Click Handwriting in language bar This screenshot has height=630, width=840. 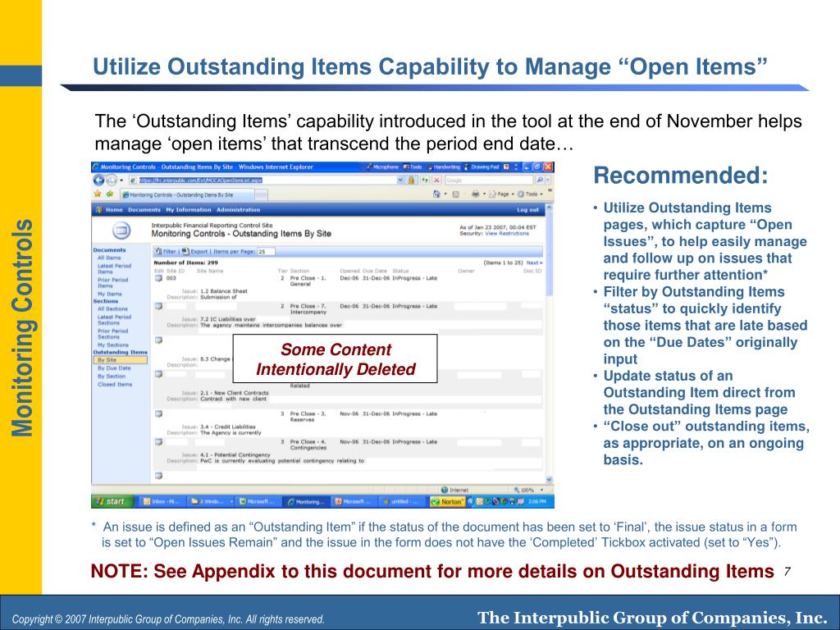coord(444,167)
